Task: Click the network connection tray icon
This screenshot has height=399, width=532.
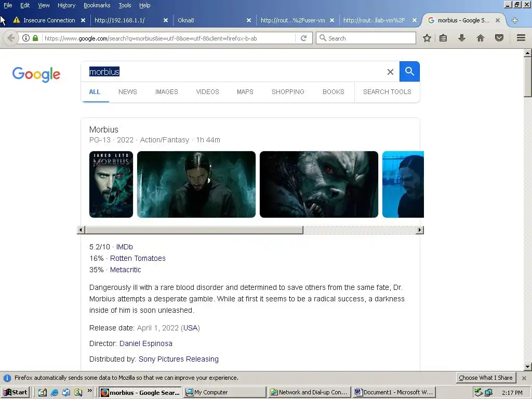Action: (x=488, y=393)
